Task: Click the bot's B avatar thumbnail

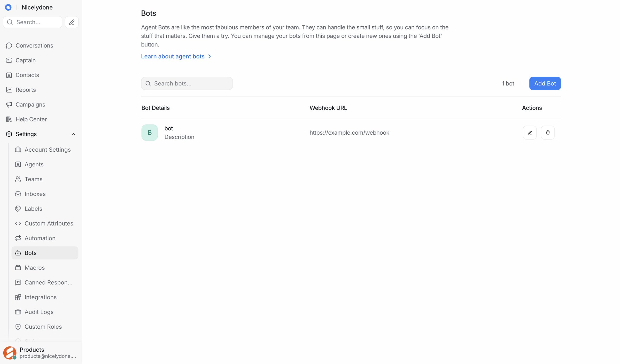Action: [150, 133]
